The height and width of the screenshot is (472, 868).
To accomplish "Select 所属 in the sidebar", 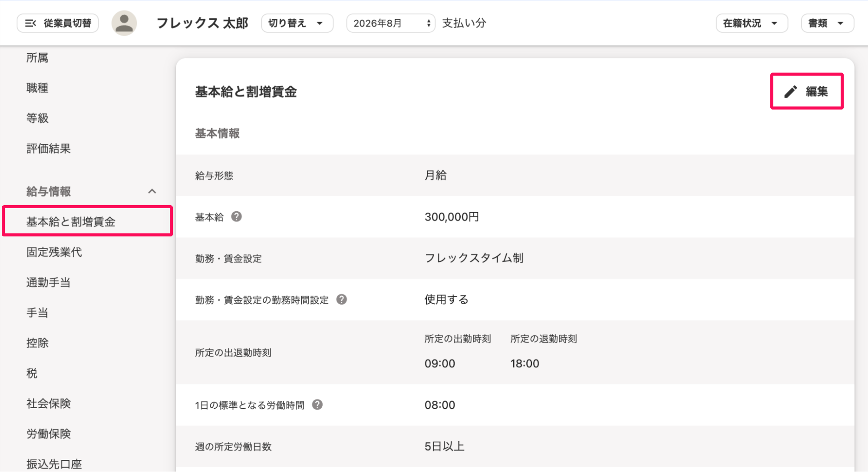I will click(37, 58).
